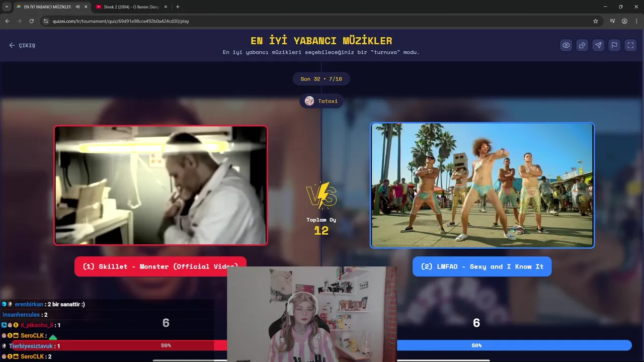This screenshot has width=644, height=362.
Task: Click insanhercules chat username
Action: (x=21, y=315)
